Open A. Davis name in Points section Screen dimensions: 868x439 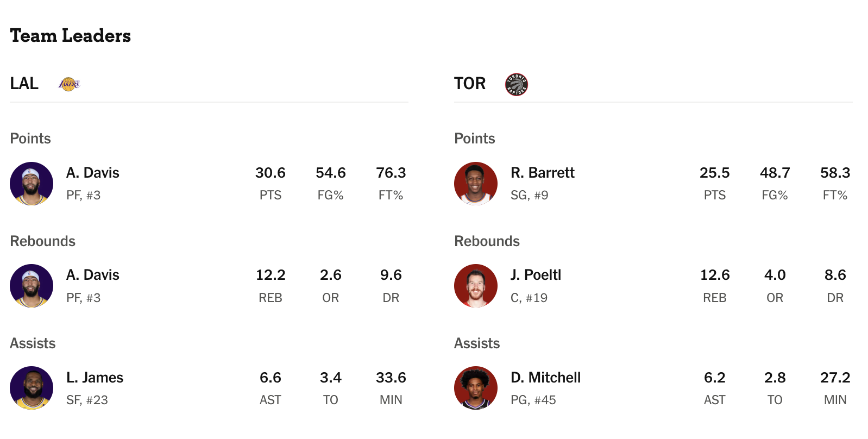pos(93,173)
